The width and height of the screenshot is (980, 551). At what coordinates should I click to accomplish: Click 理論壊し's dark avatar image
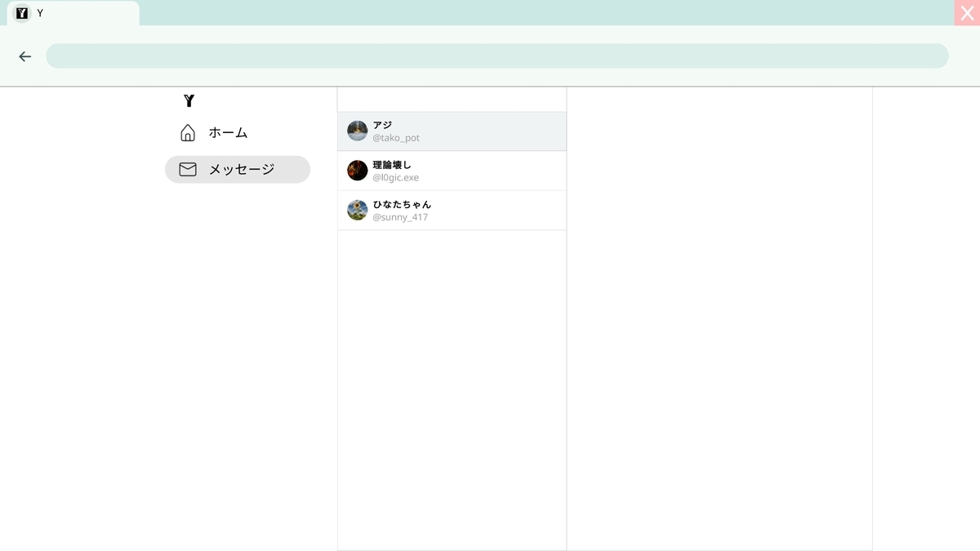tap(357, 170)
